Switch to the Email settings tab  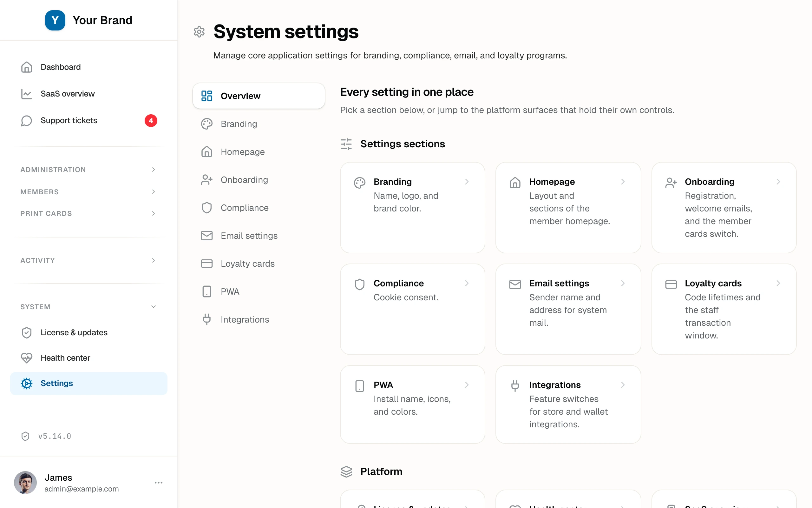(x=259, y=236)
